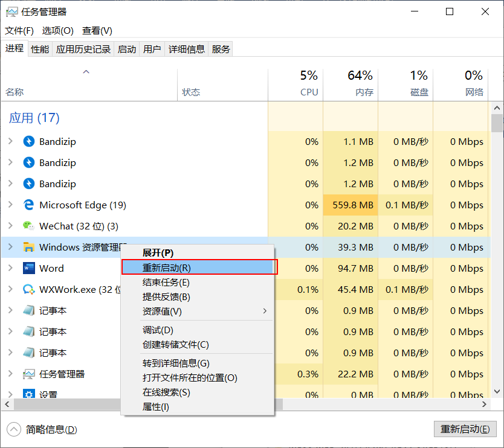Viewport: 504px width, 448px height.
Task: Open the 选项(O) menu
Action: [57, 30]
